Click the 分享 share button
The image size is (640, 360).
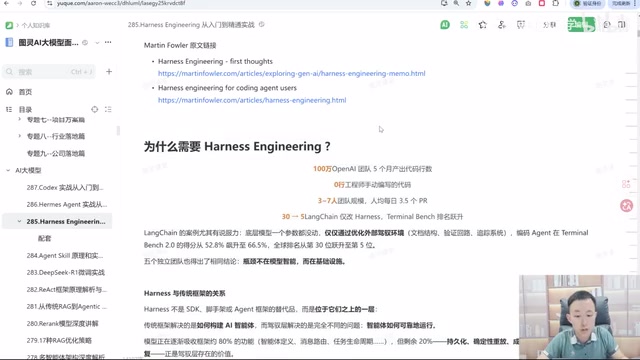click(549, 25)
